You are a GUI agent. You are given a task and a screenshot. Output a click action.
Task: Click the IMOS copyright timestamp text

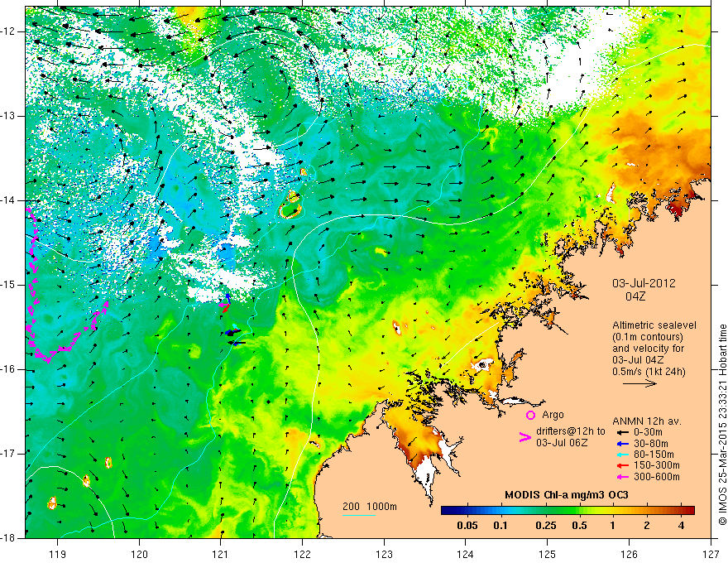722,425
